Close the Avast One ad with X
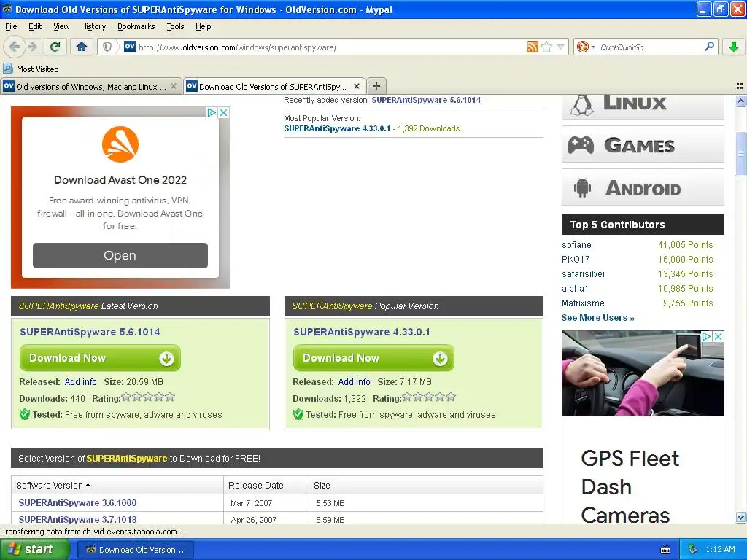The image size is (747, 560). (x=223, y=112)
